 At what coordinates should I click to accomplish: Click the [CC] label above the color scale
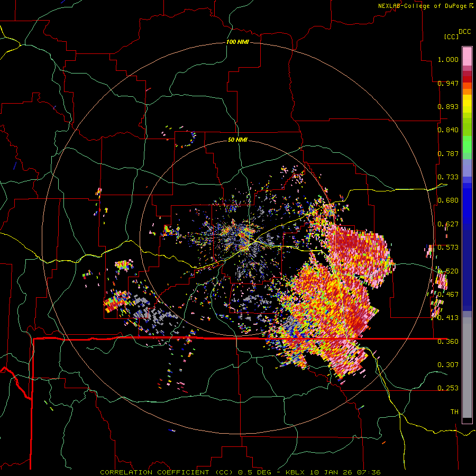point(451,36)
